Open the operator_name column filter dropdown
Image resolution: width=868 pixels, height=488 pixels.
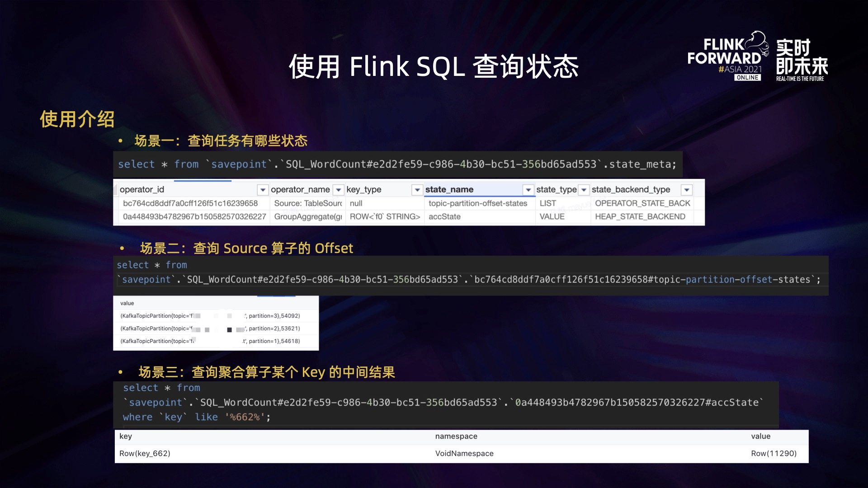(x=338, y=190)
